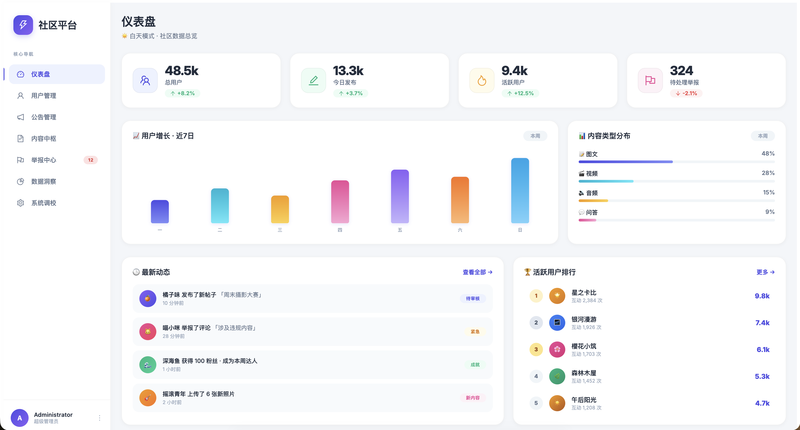The image size is (800, 430).
Task: Click the flame icon on 活跃用户 card
Action: click(482, 81)
